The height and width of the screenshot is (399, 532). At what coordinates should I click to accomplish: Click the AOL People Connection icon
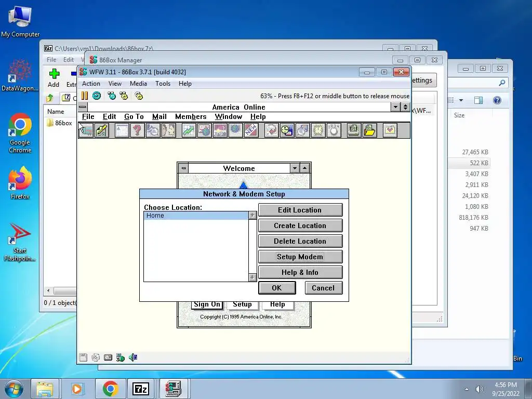coord(169,130)
